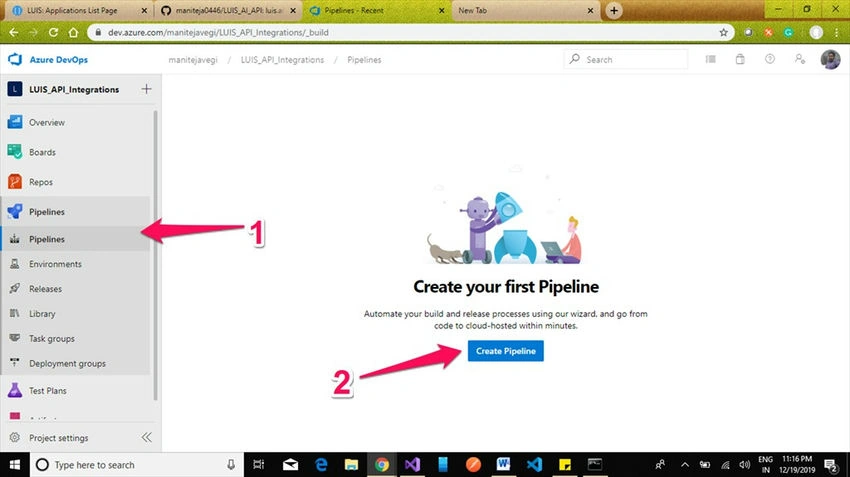Open the User settings icon in header

pos(800,59)
